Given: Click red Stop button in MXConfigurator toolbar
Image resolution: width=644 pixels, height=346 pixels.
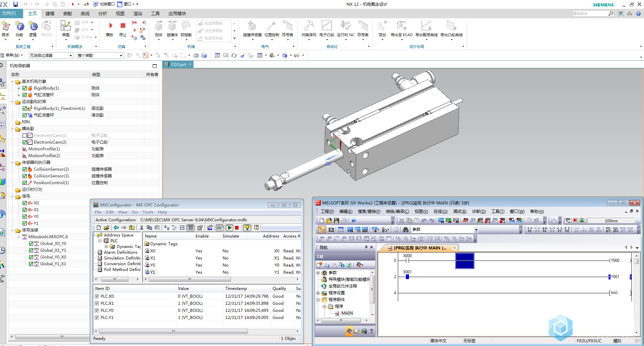Looking at the screenshot, I should tap(237, 228).
